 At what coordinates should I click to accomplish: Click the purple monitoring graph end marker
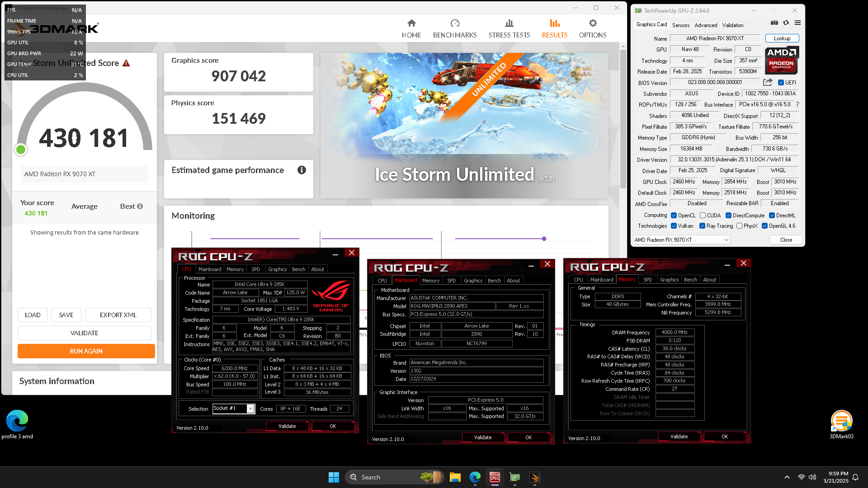pyautogui.click(x=544, y=239)
